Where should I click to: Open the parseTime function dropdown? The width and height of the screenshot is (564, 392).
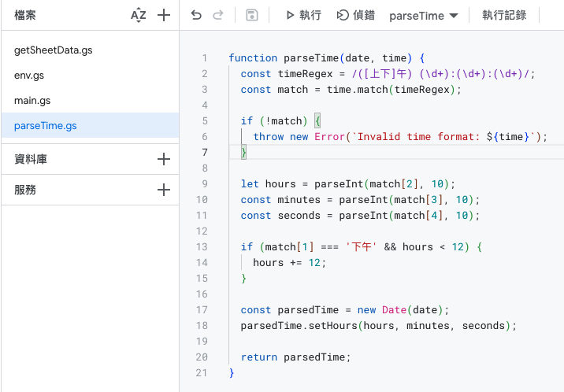tap(423, 16)
